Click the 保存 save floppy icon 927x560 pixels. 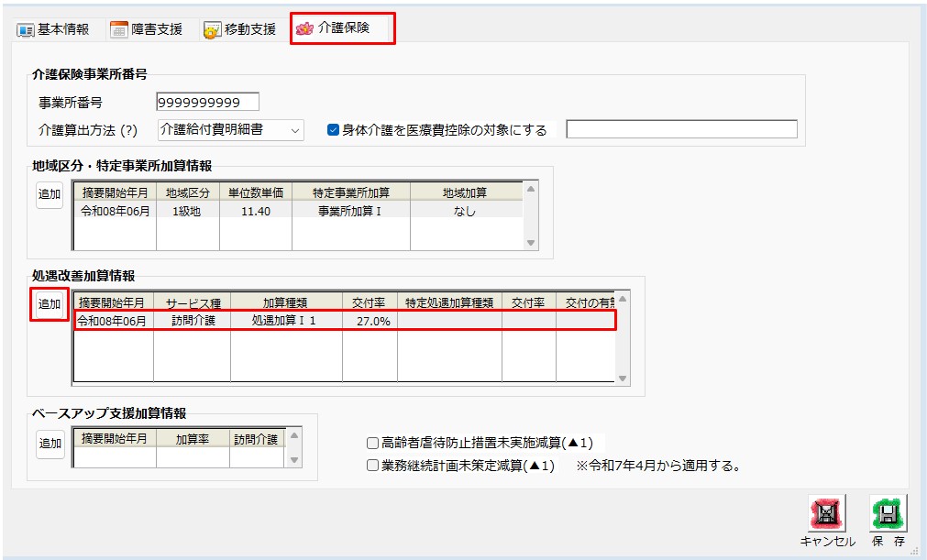(x=888, y=513)
